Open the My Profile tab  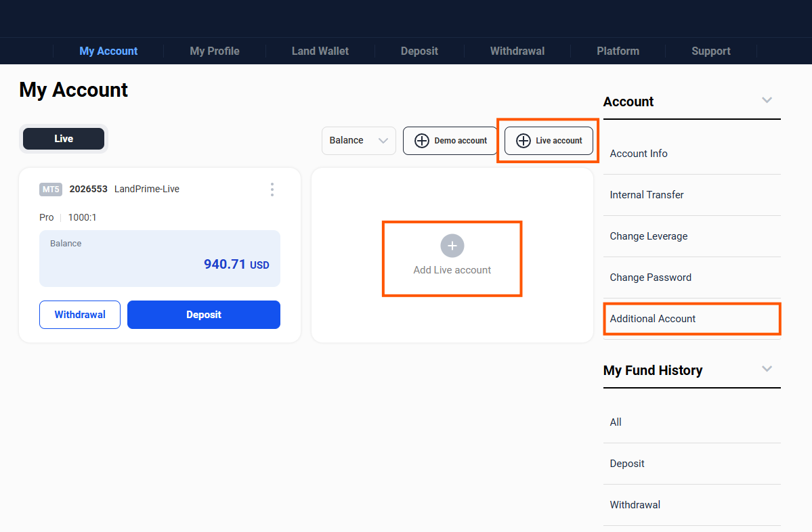pyautogui.click(x=215, y=51)
